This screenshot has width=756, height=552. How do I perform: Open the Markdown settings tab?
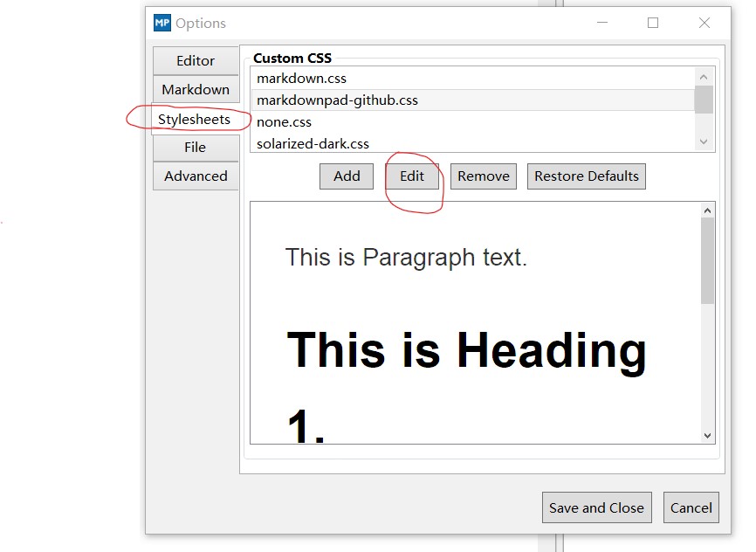pos(195,89)
